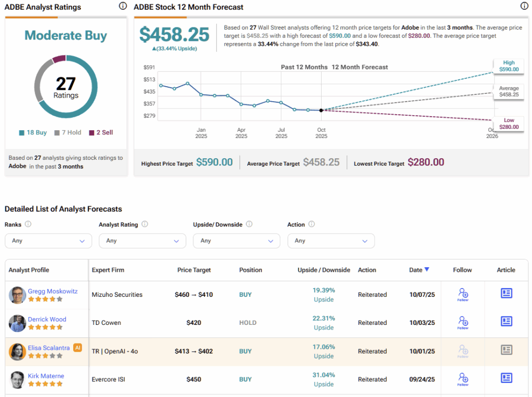The height and width of the screenshot is (397, 532).
Task: Open the article icon for Derrick Wood
Action: (506, 321)
